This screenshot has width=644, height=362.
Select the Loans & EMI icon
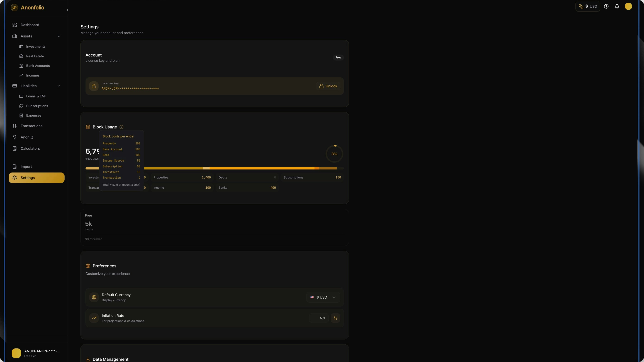21,96
